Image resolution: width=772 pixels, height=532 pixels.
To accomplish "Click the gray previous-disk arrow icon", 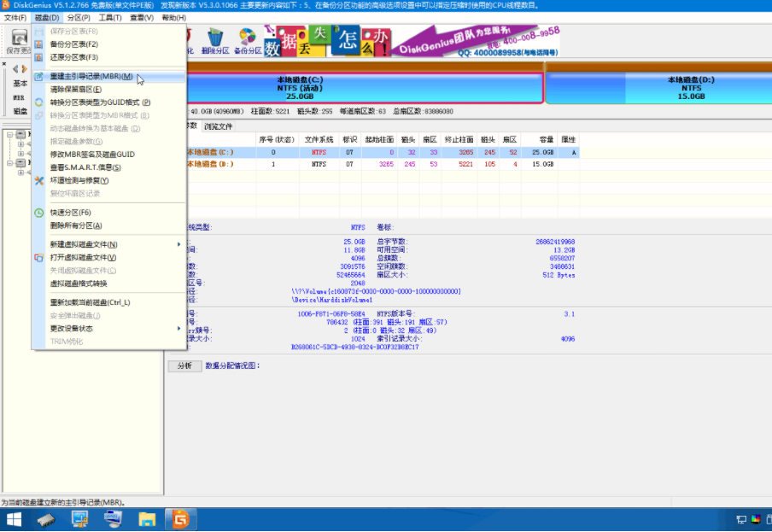I will (x=15, y=69).
